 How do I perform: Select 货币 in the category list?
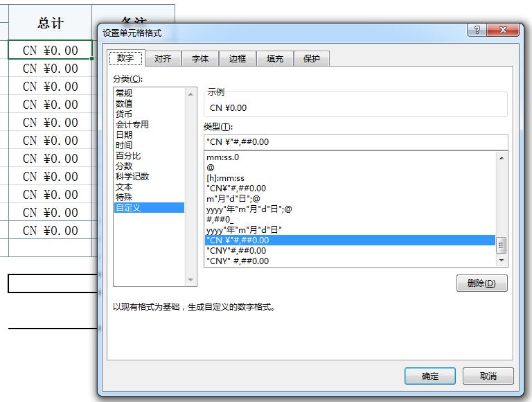coord(150,114)
